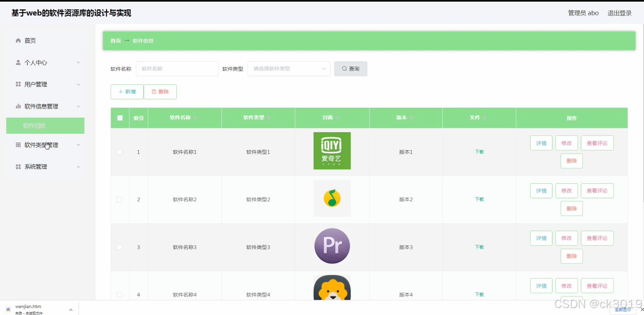Viewport: 644px width, 315px height.
Task: Open 个人中心 sidebar menu
Action: click(45, 62)
